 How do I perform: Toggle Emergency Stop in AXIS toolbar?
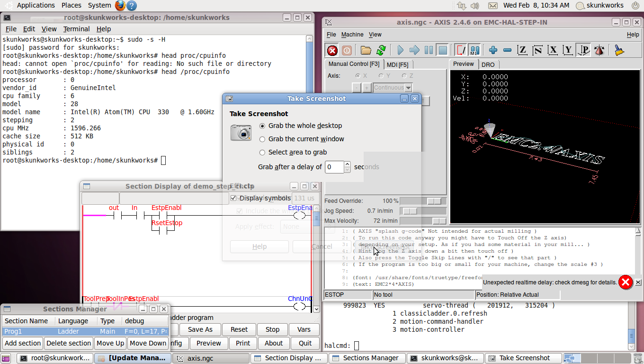[332, 50]
